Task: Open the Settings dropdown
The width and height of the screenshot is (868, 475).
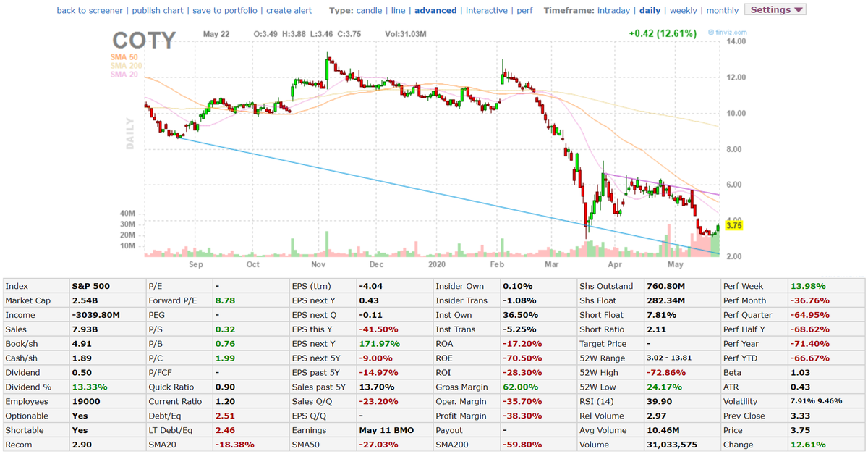Action: click(775, 9)
